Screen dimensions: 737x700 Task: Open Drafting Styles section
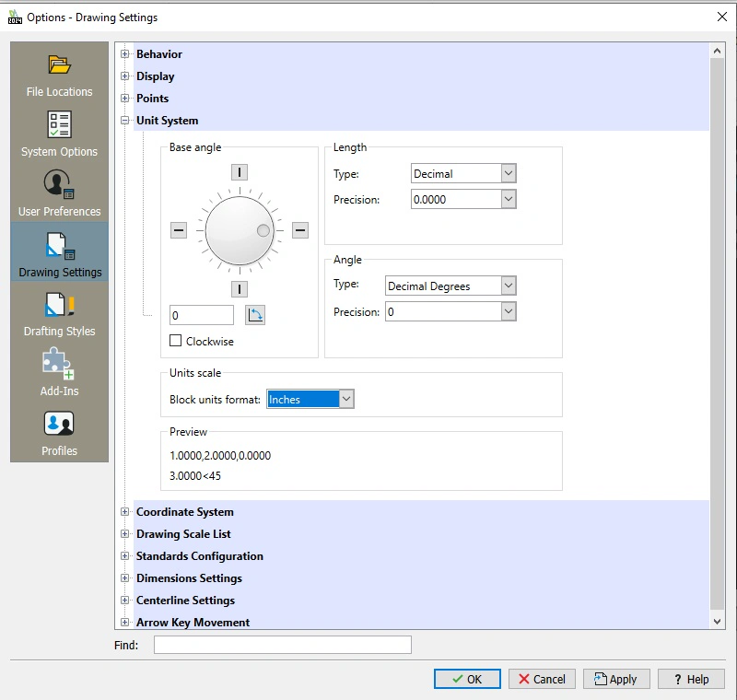[59, 314]
